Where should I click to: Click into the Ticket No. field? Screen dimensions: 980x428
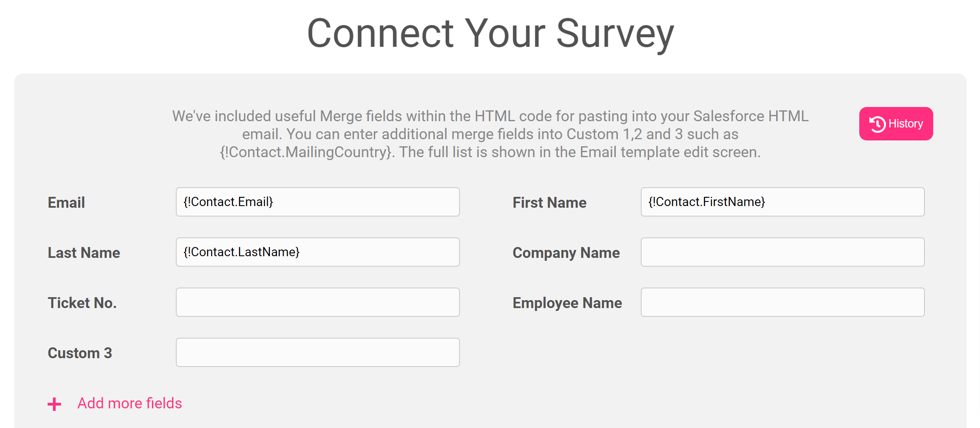pos(318,302)
